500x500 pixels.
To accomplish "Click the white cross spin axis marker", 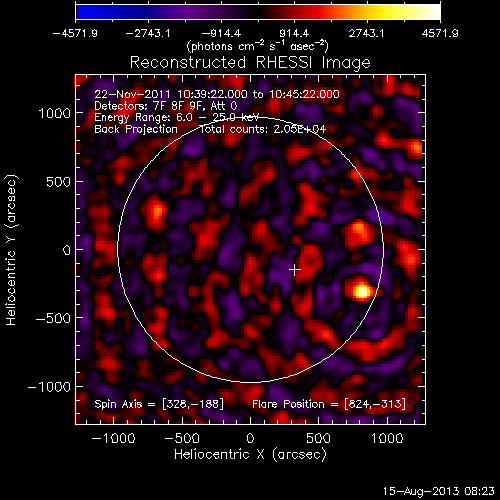I will [x=295, y=270].
